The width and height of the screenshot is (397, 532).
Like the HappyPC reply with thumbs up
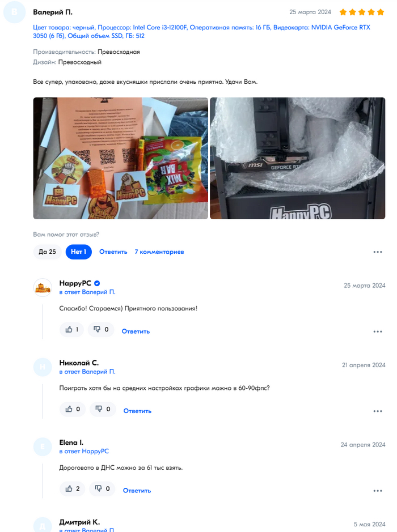pyautogui.click(x=71, y=329)
